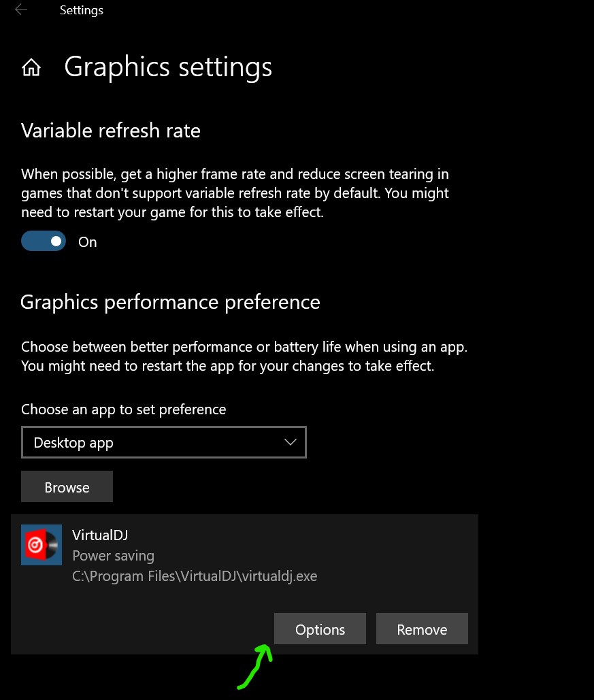Select the VirtualDJ entry name
Screen dimensions: 594x700
[x=100, y=535]
